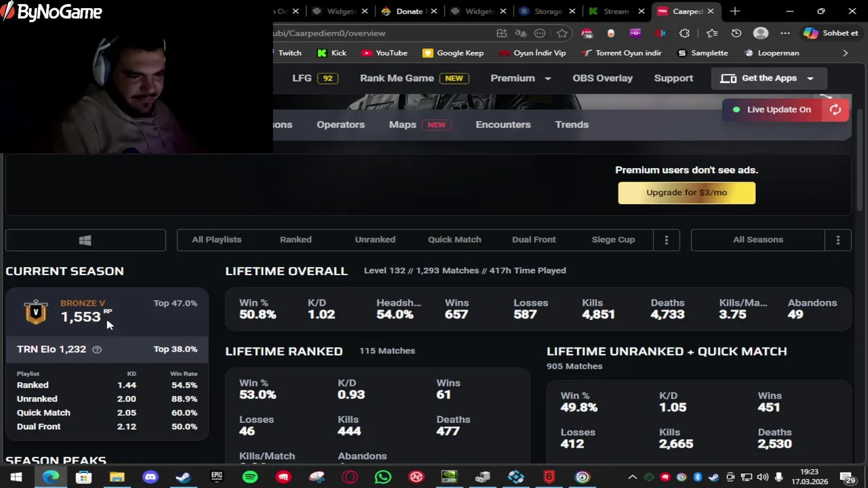
Task: Open the notification center icon
Action: click(x=847, y=478)
